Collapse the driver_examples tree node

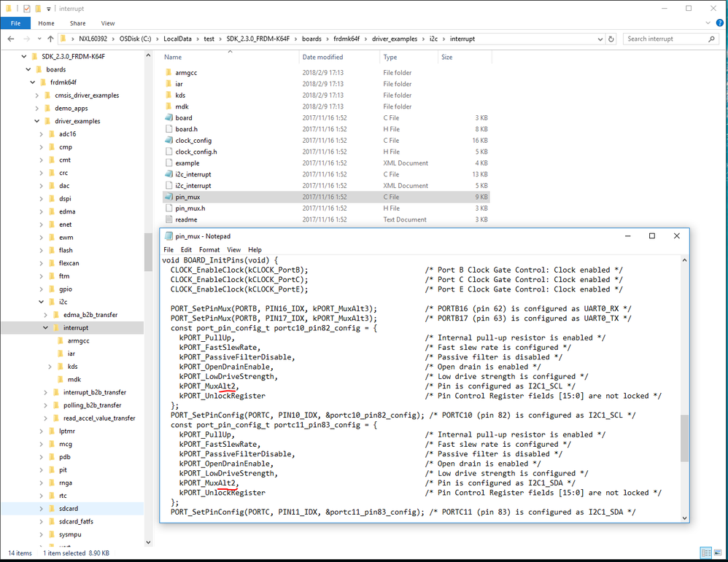tap(36, 121)
